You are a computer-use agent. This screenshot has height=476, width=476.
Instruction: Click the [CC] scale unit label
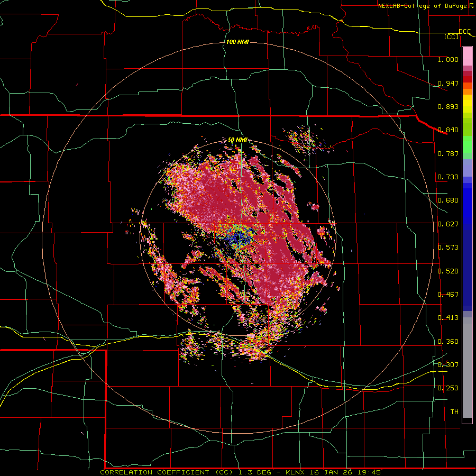coord(451,36)
